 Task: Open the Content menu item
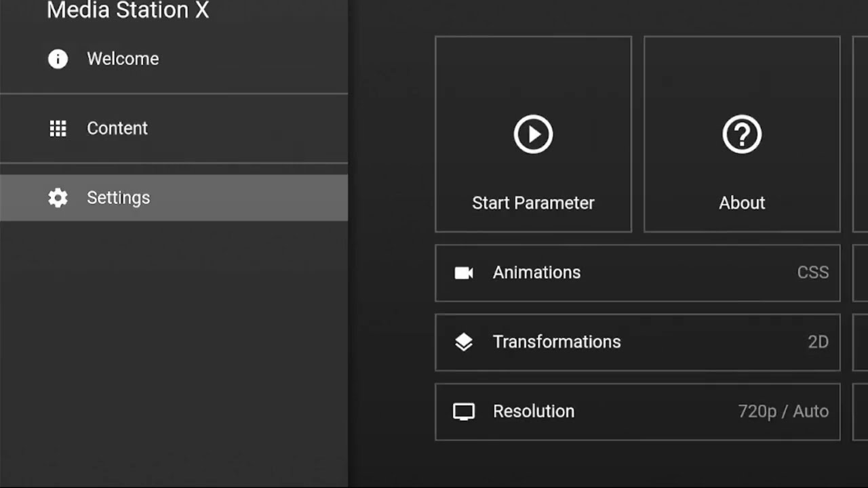[174, 128]
